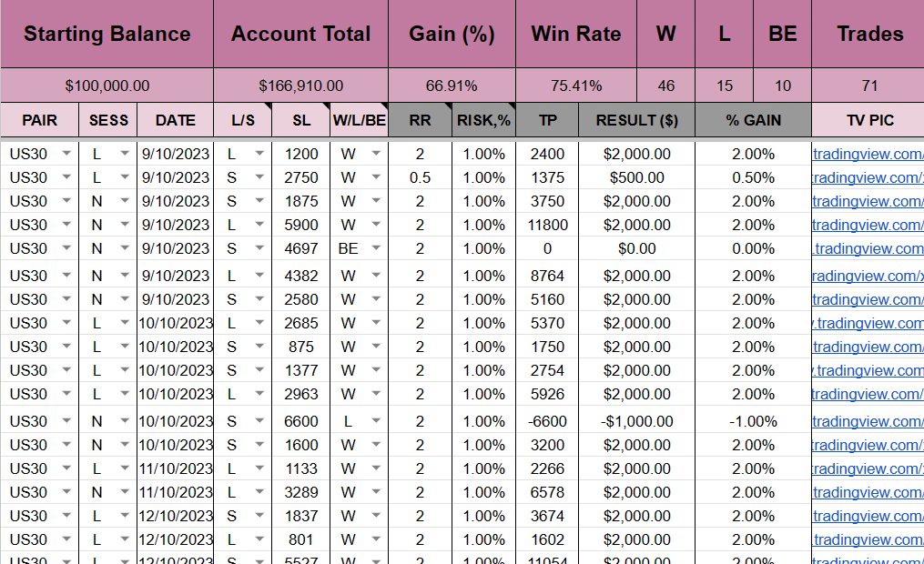The width and height of the screenshot is (924, 564).
Task: Open SESS dropdown in row with SL 3289
Action: (x=125, y=491)
